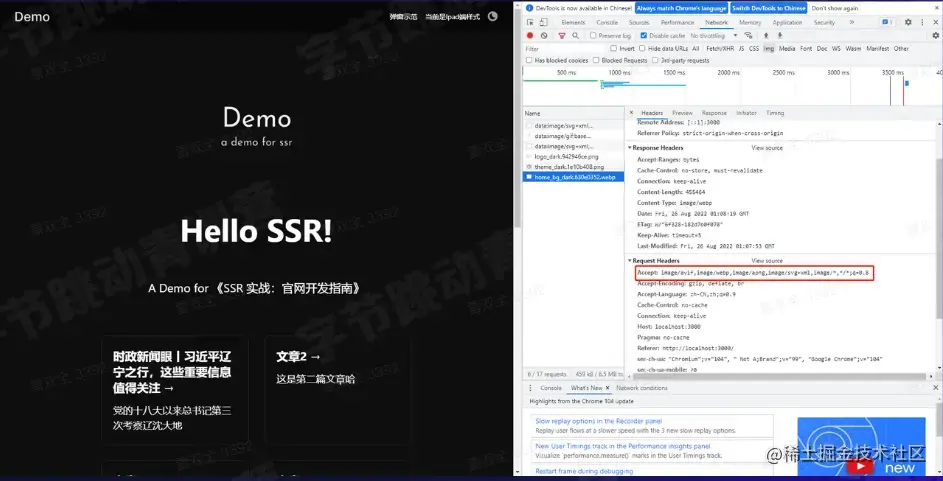Click the import HAR upload arrow
This screenshot has height=481, width=943.
click(x=766, y=35)
